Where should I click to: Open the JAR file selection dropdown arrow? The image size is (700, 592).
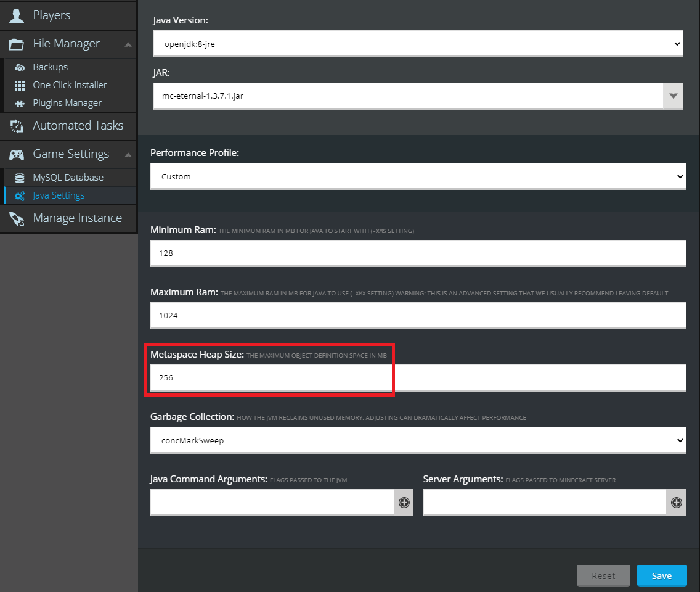point(673,96)
